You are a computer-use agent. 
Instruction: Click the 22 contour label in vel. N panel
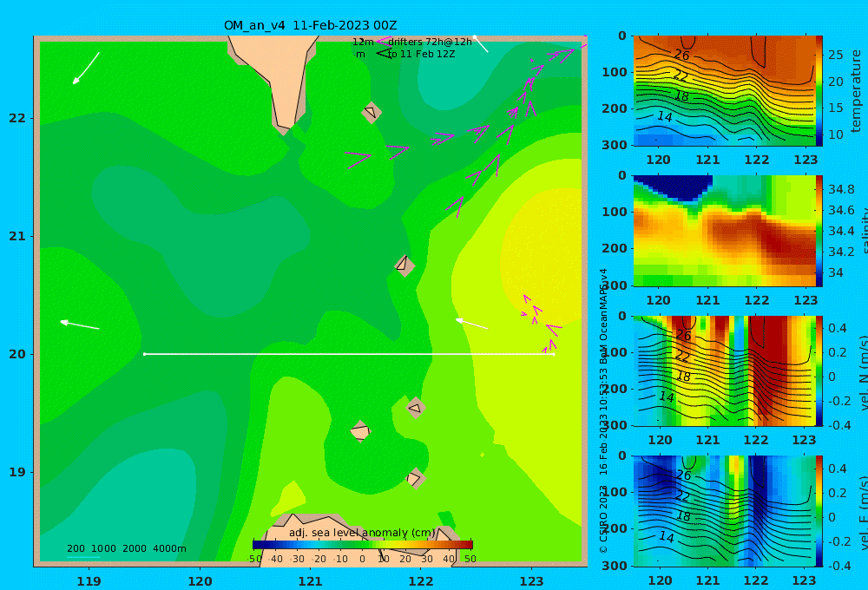pyautogui.click(x=682, y=356)
